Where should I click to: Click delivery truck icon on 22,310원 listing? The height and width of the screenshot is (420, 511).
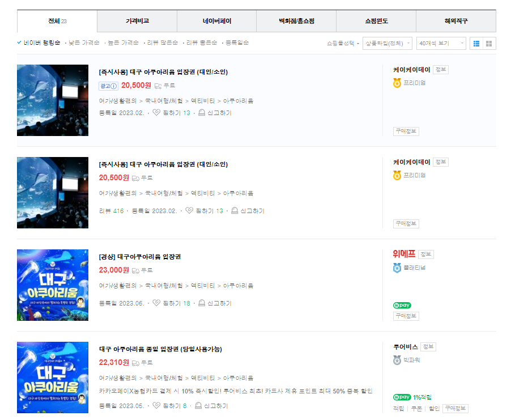135,363
